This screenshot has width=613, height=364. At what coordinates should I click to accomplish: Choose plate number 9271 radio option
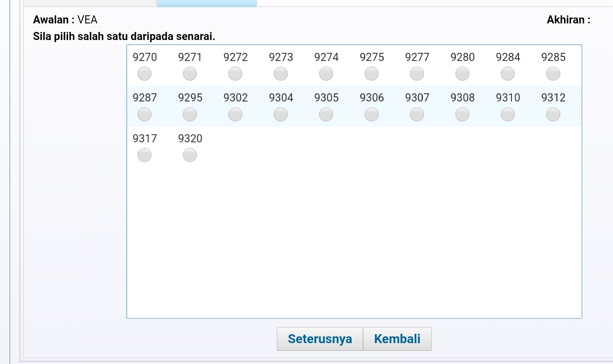[190, 74]
